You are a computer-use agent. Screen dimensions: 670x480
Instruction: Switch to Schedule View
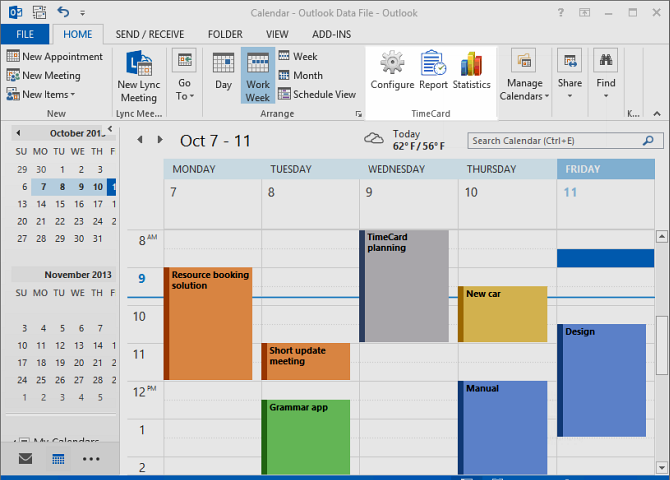pos(317,94)
